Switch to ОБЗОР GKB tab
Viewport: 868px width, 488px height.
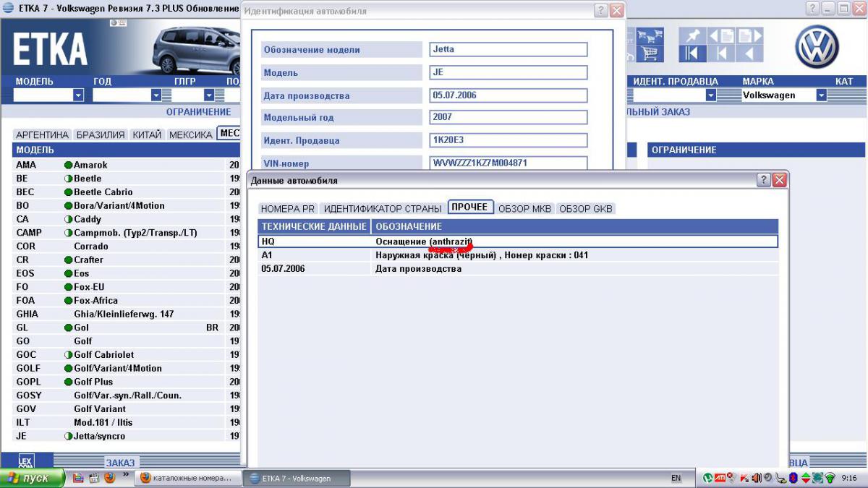pos(586,208)
